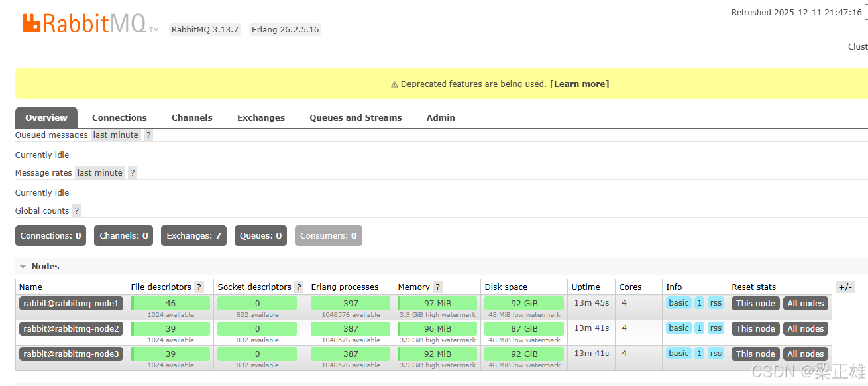Click the Cores column header

point(630,287)
